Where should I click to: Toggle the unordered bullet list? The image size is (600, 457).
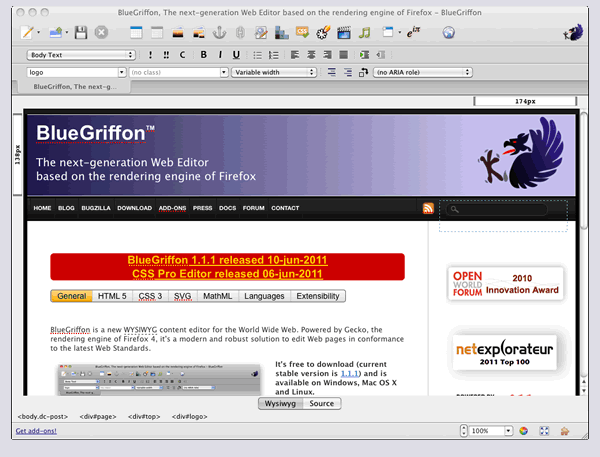point(258,55)
